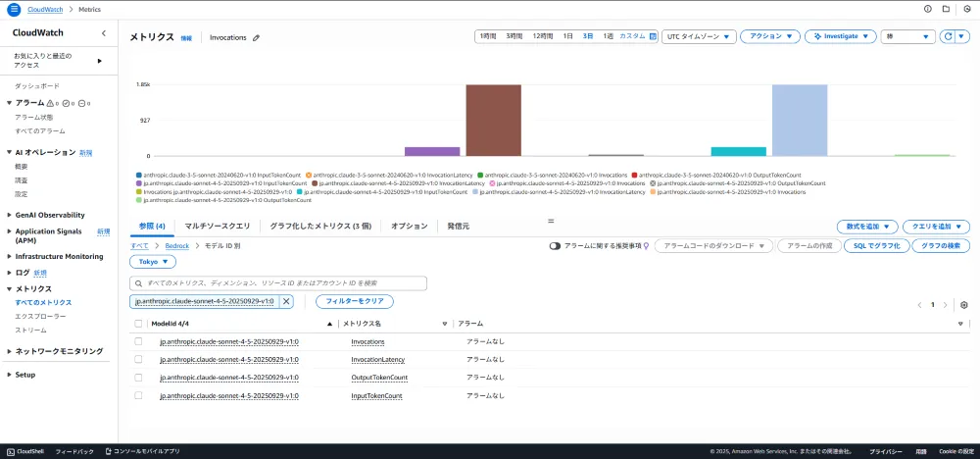The width and height of the screenshot is (980, 459).
Task: Open CloudShell from the footer
Action: click(25, 451)
